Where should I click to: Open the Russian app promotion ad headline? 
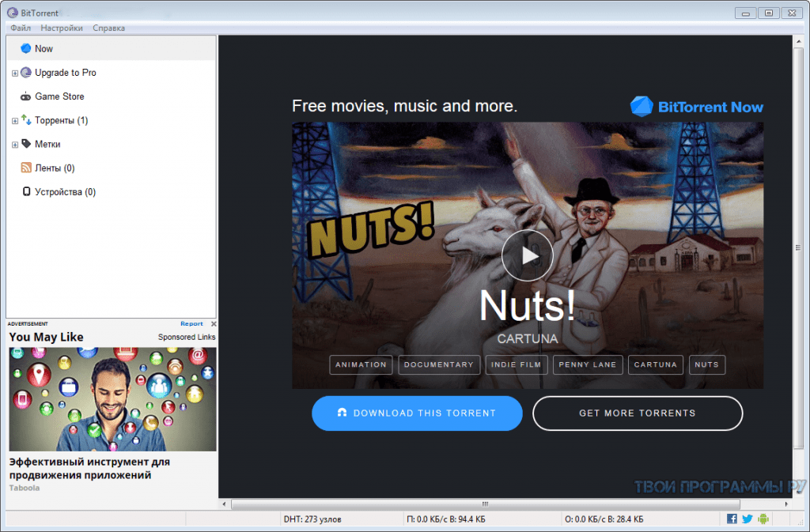point(89,469)
